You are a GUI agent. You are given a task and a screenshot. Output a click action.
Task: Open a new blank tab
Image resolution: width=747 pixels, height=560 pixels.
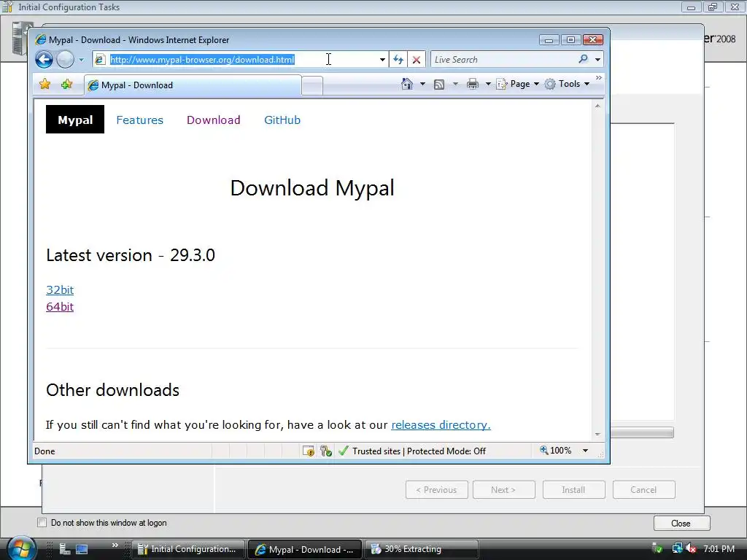point(312,86)
